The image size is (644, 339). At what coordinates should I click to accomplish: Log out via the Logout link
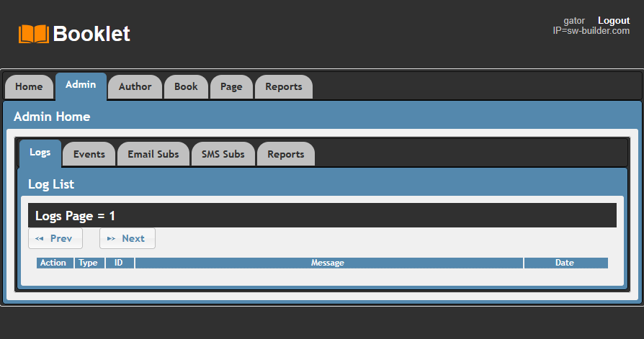pyautogui.click(x=614, y=21)
